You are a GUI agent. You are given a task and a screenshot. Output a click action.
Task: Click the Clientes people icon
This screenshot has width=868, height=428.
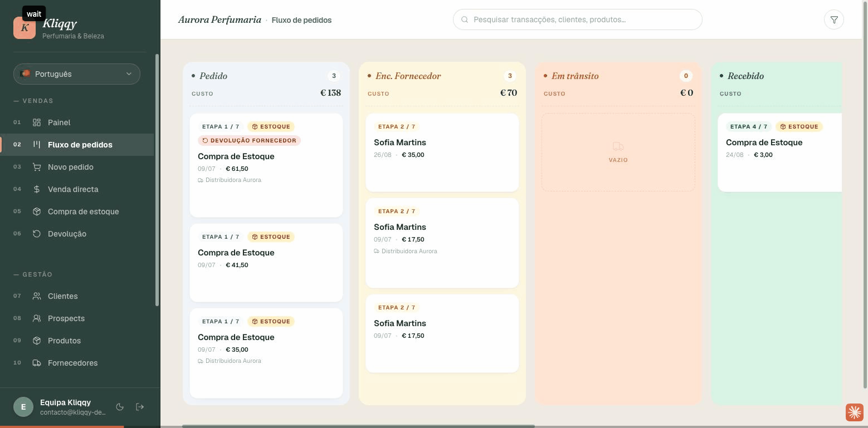pyautogui.click(x=37, y=296)
